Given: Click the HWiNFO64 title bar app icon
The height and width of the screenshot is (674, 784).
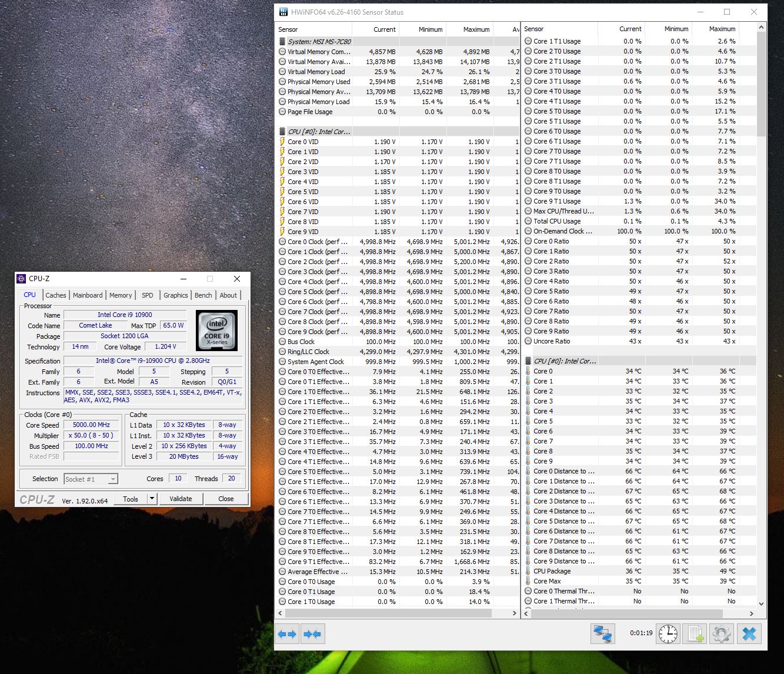Looking at the screenshot, I should coord(283,12).
